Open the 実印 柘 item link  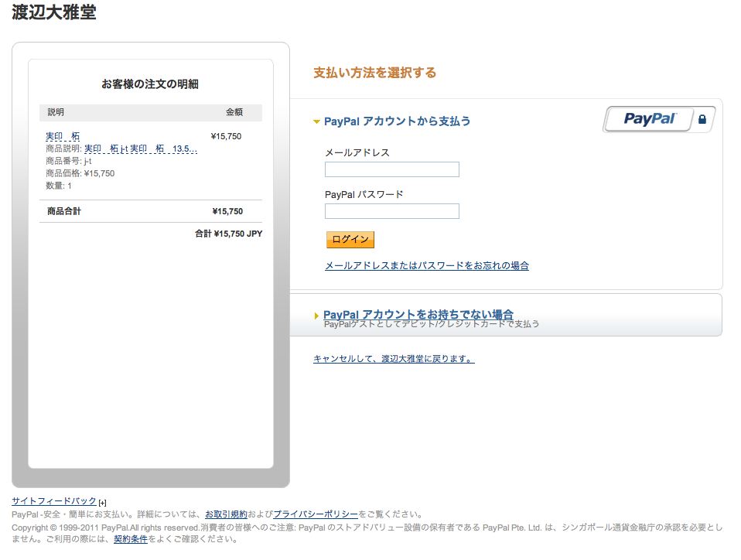(x=63, y=136)
